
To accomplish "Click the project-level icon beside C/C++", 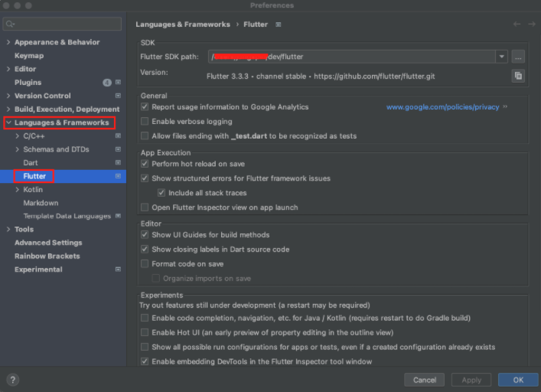I will click(118, 136).
